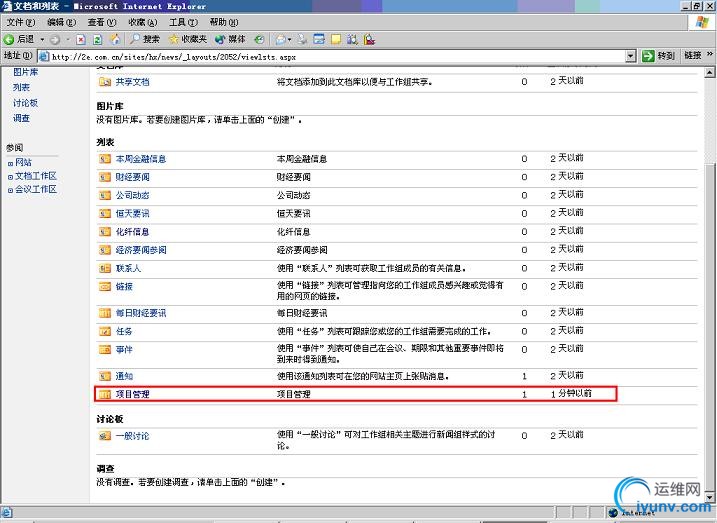This screenshot has width=717, height=523.
Task: Open the 图片库 sidebar link
Action: [26, 72]
